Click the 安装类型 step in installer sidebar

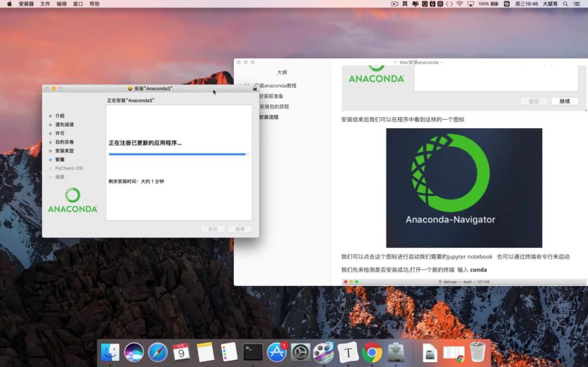pyautogui.click(x=64, y=150)
